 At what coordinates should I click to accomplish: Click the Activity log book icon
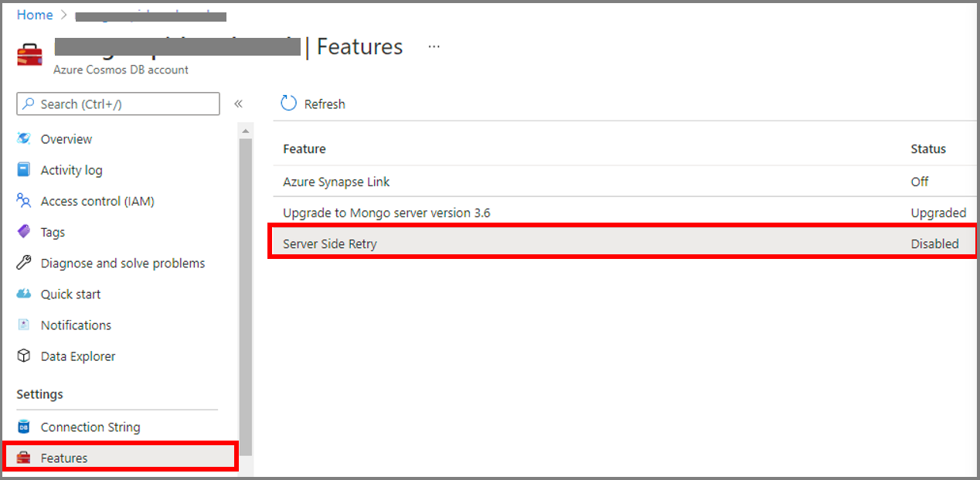coord(24,170)
